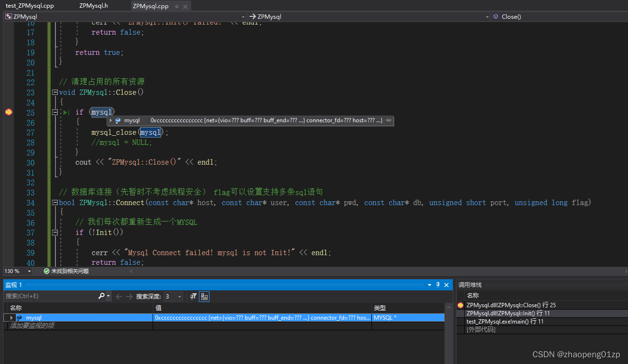
Task: Expand the mysql data tip tree
Action: (111, 120)
